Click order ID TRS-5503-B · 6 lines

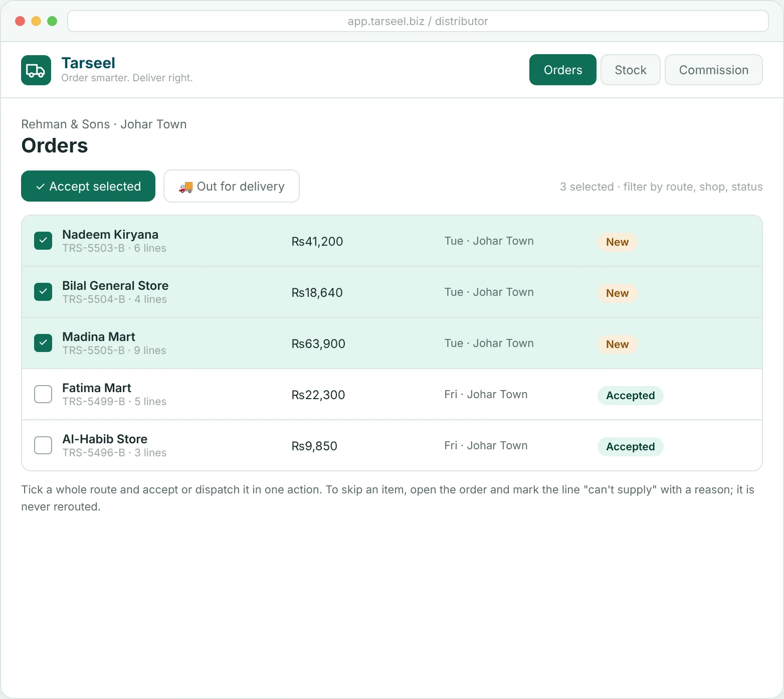tap(114, 248)
